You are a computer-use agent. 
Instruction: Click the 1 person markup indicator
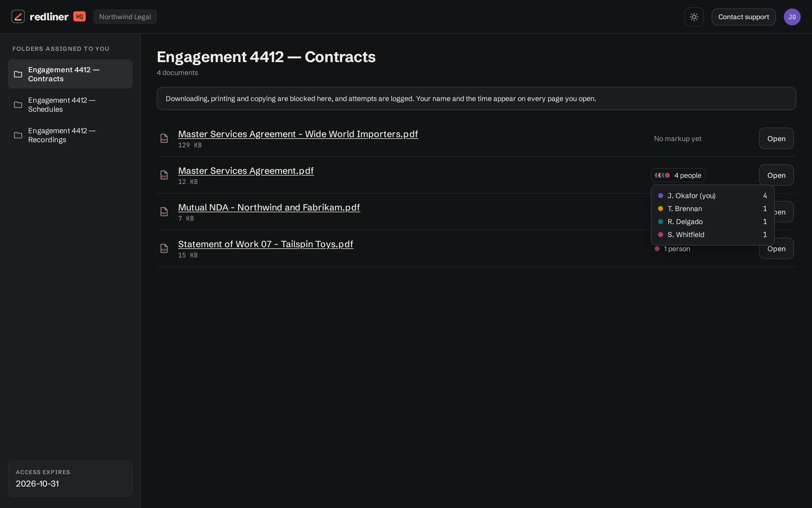tap(672, 249)
